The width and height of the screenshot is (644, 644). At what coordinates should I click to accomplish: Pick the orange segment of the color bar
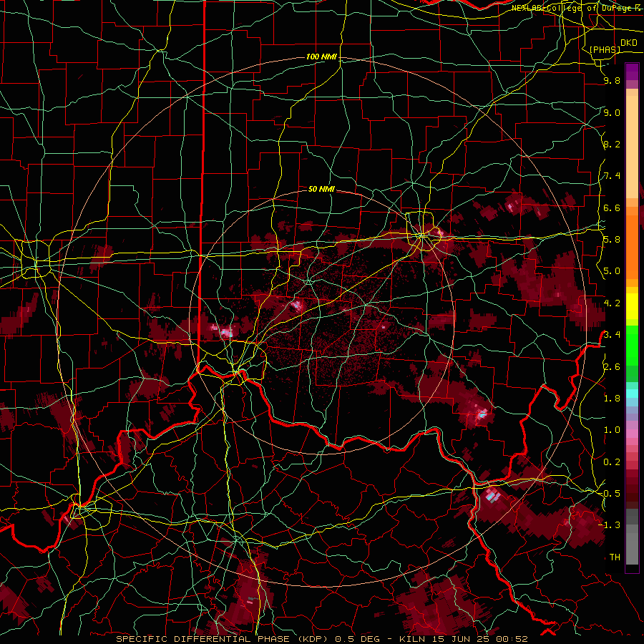click(x=632, y=248)
